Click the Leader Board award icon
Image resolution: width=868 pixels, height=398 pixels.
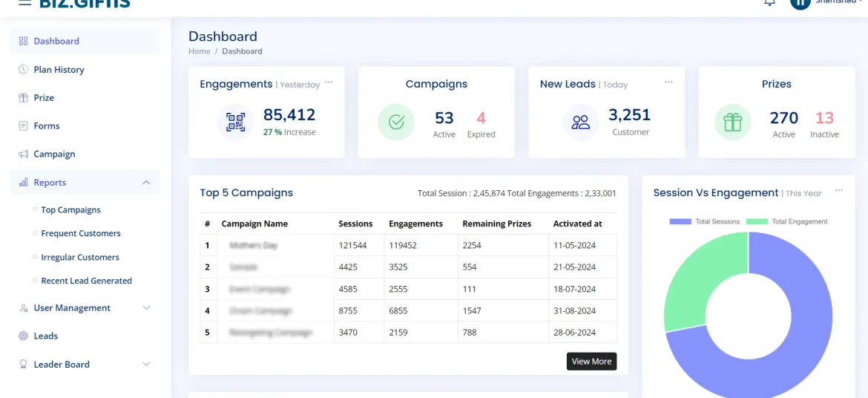point(23,364)
